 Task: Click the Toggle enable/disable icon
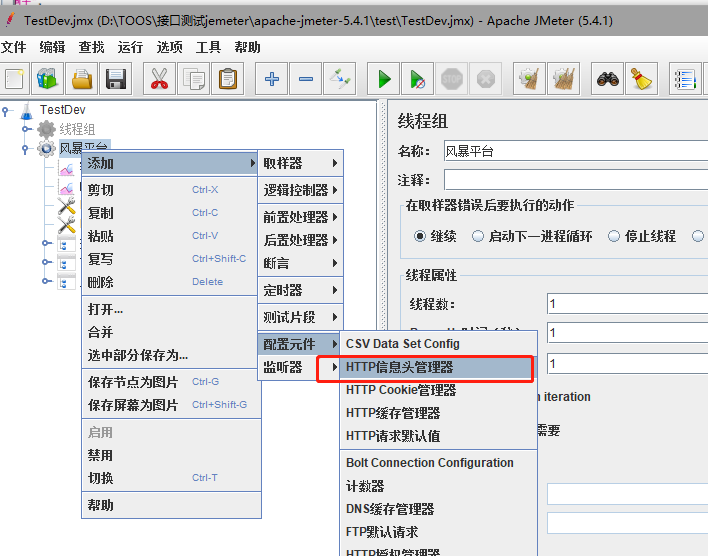tap(340, 79)
